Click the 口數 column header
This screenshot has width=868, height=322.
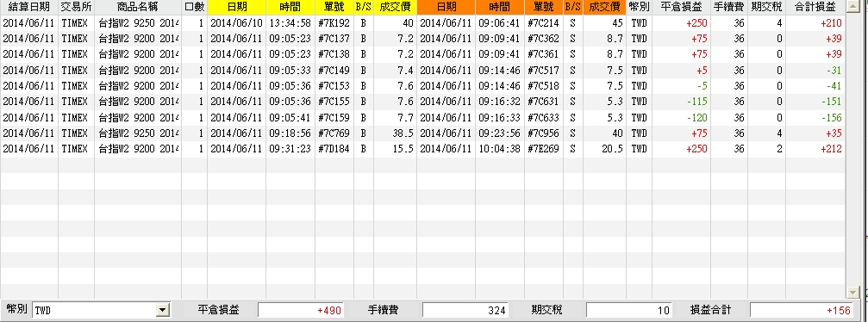click(x=194, y=7)
